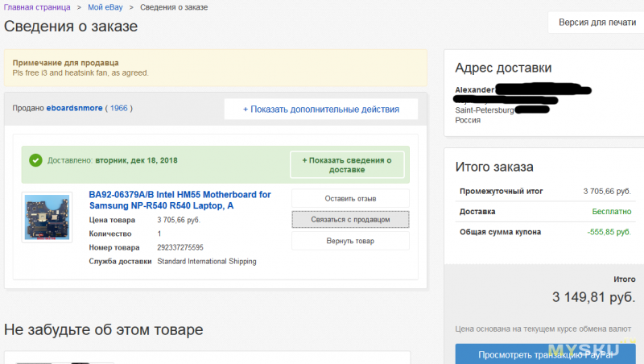Click Standard International Shipping text
This screenshot has height=364, width=644.
(x=207, y=261)
